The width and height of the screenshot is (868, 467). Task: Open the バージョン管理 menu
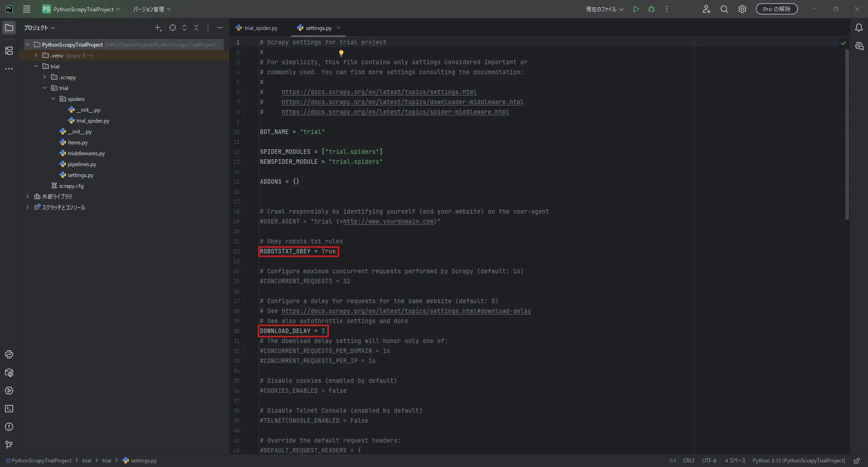(x=151, y=9)
